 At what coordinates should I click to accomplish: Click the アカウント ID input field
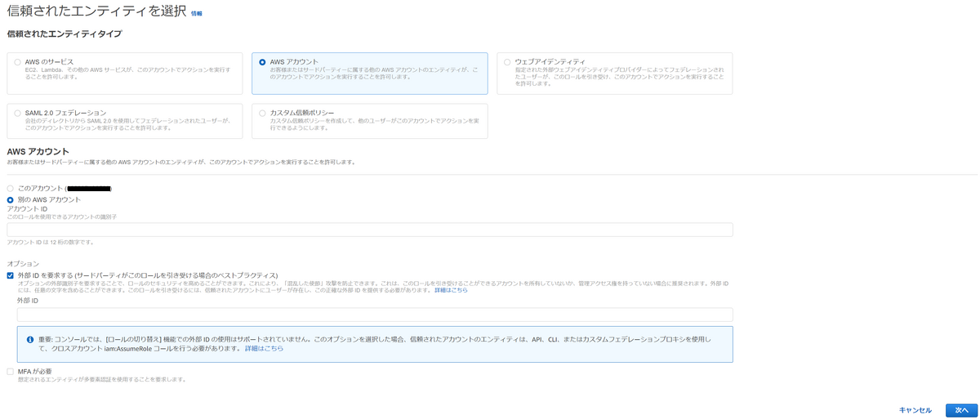click(370, 230)
